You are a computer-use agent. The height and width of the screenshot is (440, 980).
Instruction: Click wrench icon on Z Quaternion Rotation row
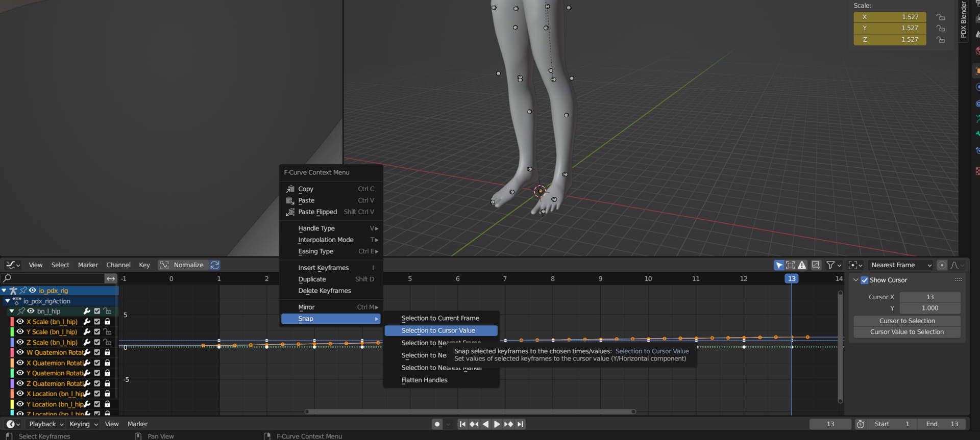(x=87, y=383)
